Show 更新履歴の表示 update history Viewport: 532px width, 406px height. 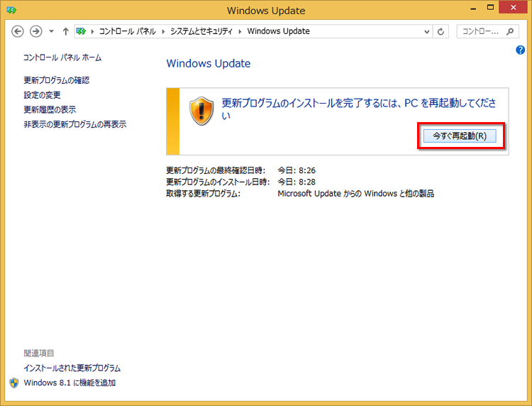coord(50,109)
